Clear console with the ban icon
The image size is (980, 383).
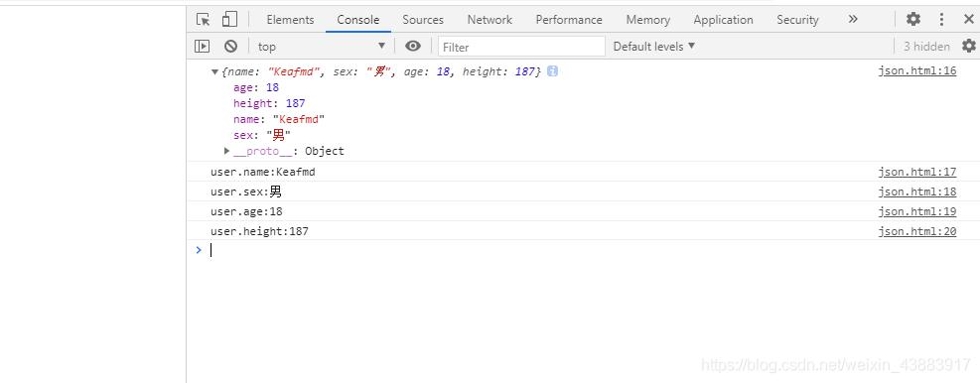click(x=230, y=46)
